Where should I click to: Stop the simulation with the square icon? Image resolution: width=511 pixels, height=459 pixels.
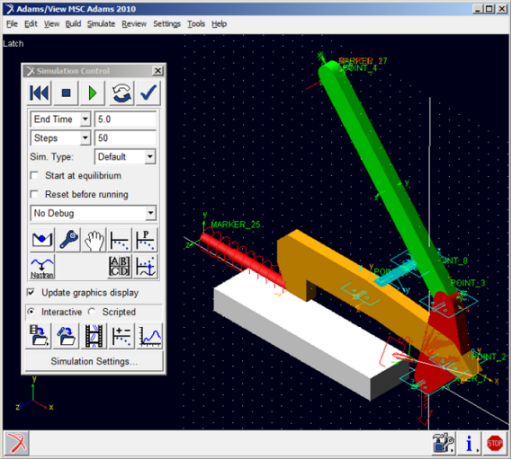(x=66, y=93)
